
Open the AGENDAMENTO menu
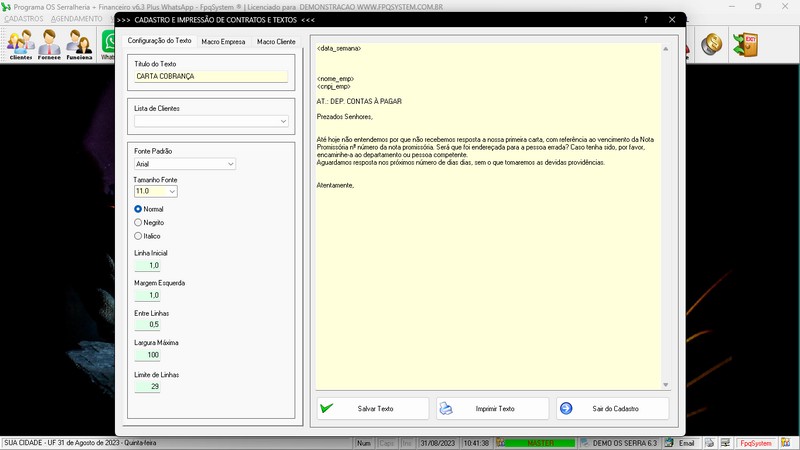coord(77,19)
